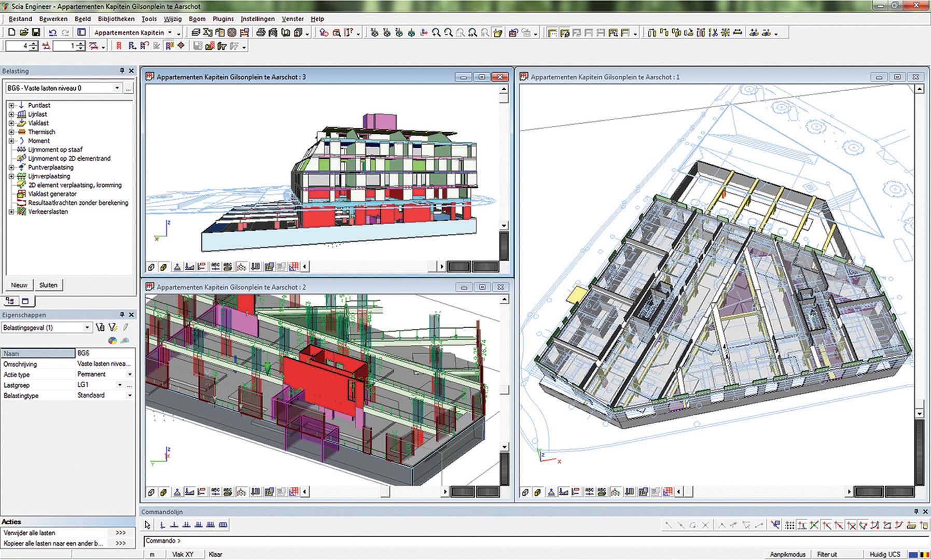Viewport: 931px width, 560px height.
Task: Select the cursor arrow in the Commandolijn bar
Action: coord(148,525)
